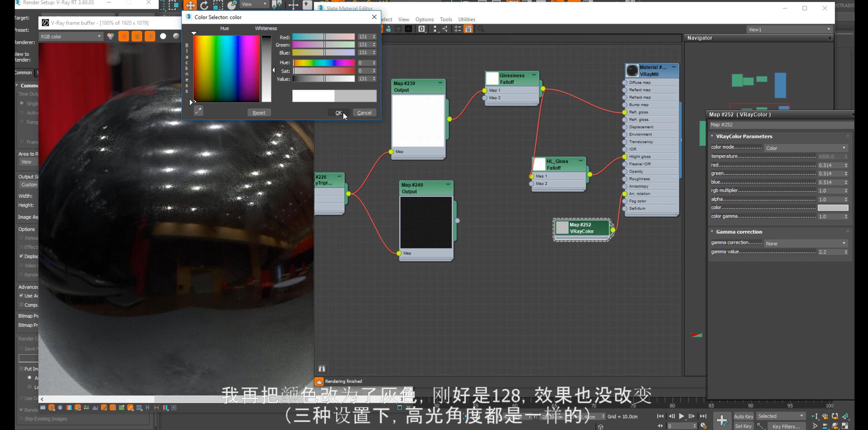The height and width of the screenshot is (430, 868).
Task: Open the RGB color channel dropdown
Action: click(x=71, y=36)
